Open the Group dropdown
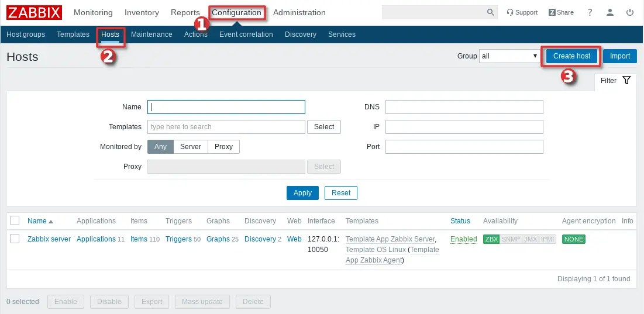Image resolution: width=644 pixels, height=314 pixels. [x=509, y=56]
